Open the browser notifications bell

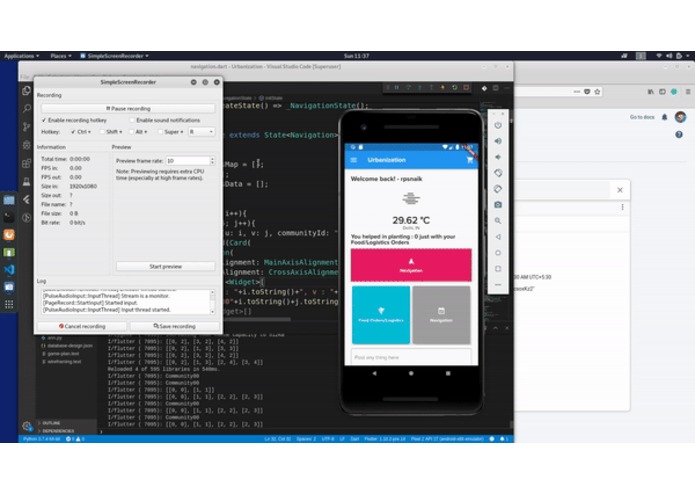pos(664,117)
